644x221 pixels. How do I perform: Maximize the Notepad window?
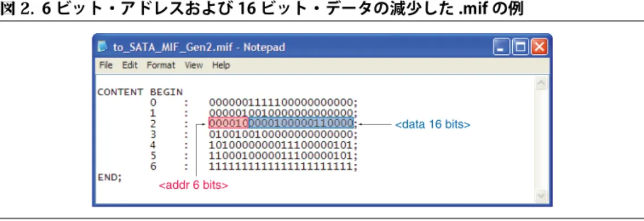point(520,47)
